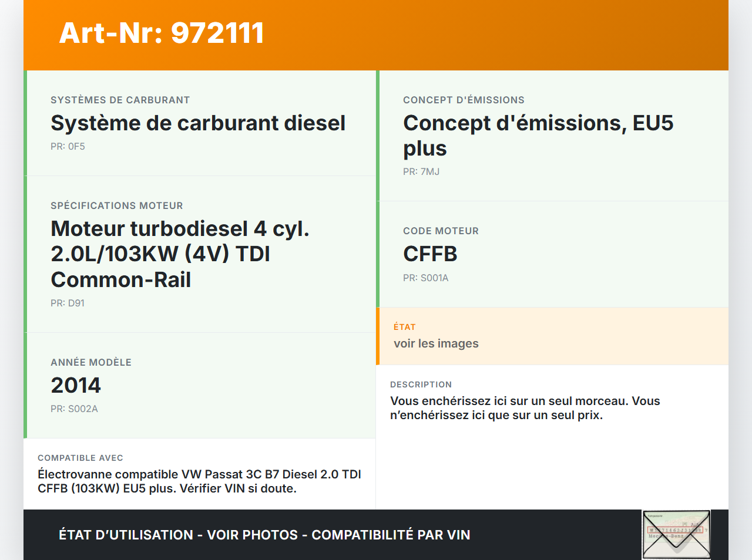Click the orange État label
The image size is (752, 560).
(x=404, y=327)
